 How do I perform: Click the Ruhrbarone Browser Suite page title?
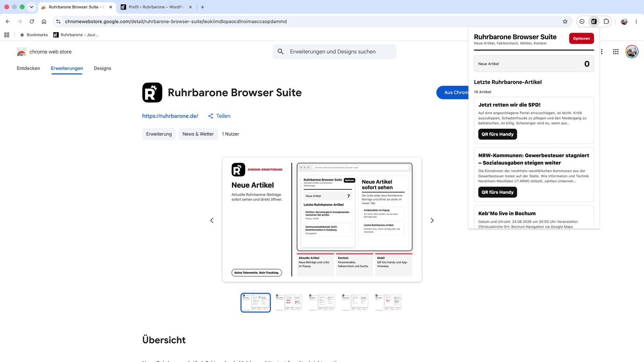coord(235,93)
